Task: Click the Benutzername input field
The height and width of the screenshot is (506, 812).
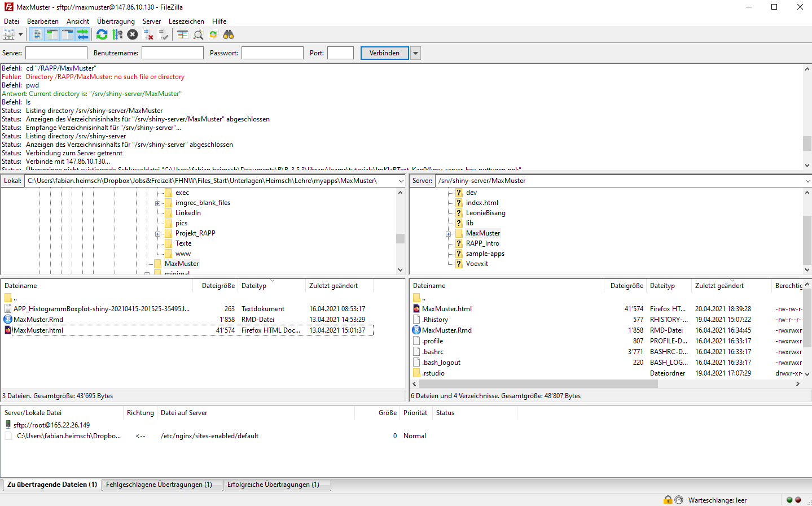Action: [172, 53]
